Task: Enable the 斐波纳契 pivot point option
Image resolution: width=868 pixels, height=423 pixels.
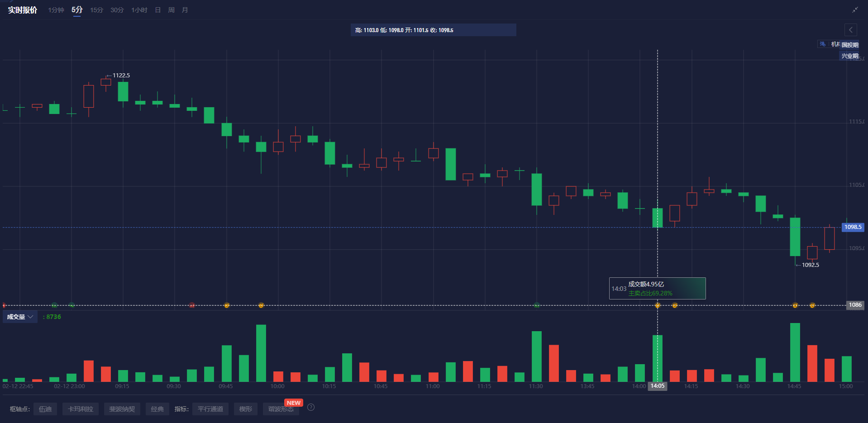Action: 122,409
